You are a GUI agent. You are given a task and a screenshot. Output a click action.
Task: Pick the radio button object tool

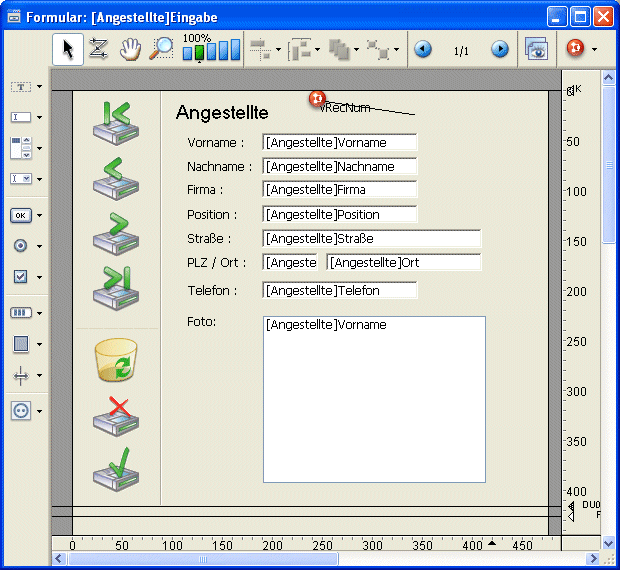21,246
